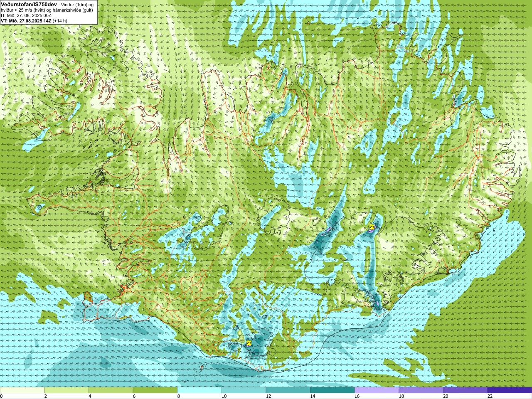Click the 0–2 m/s palest legend swatch
The width and height of the screenshot is (532, 399).
[x=22, y=390]
